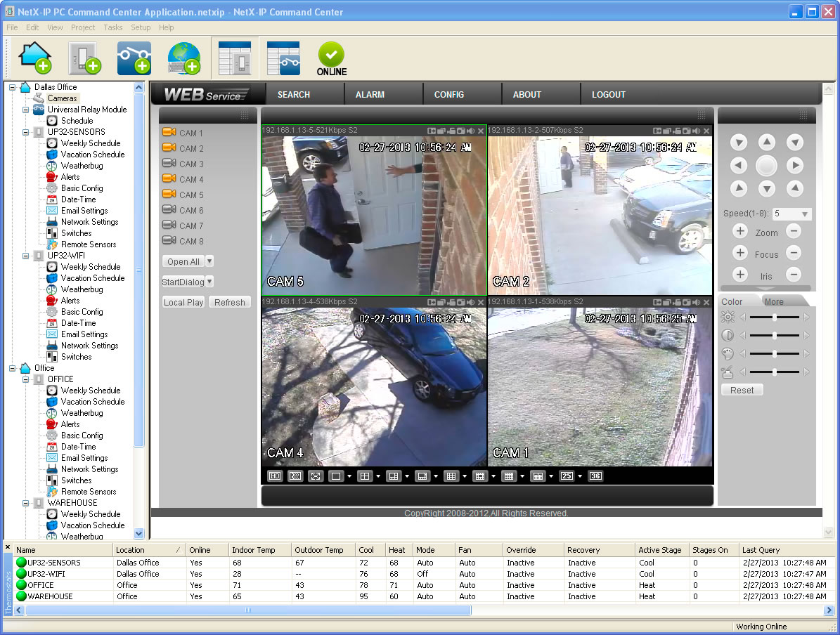
Task: Pan camera up with PTZ arrow
Action: pos(767,142)
